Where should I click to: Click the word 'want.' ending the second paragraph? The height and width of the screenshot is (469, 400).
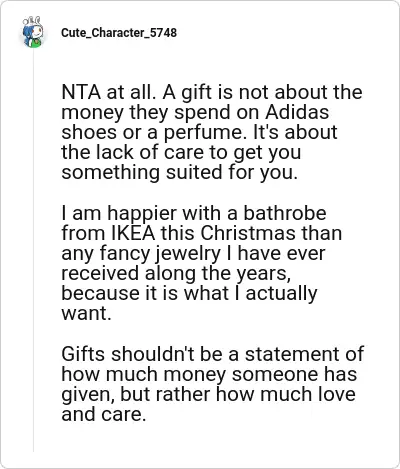86,313
